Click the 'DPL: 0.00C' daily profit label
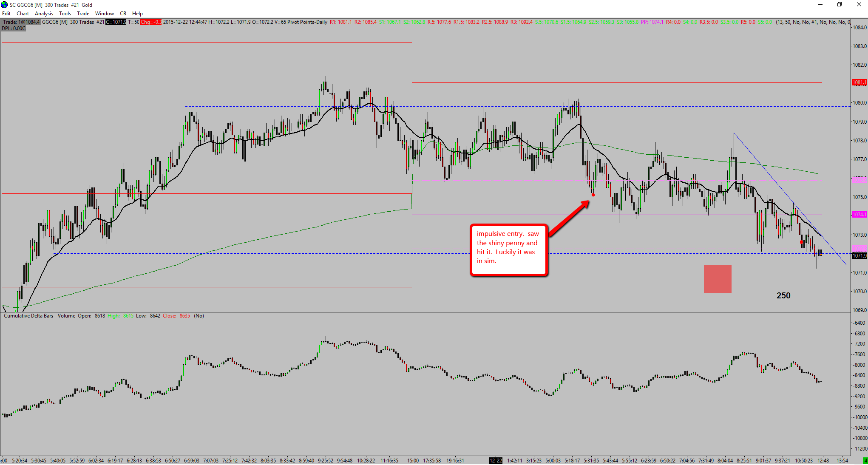The height and width of the screenshot is (465, 868). pyautogui.click(x=14, y=28)
